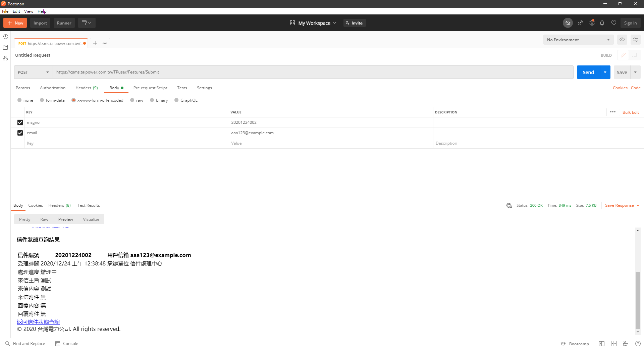Click the empty Key input cell

click(126, 143)
